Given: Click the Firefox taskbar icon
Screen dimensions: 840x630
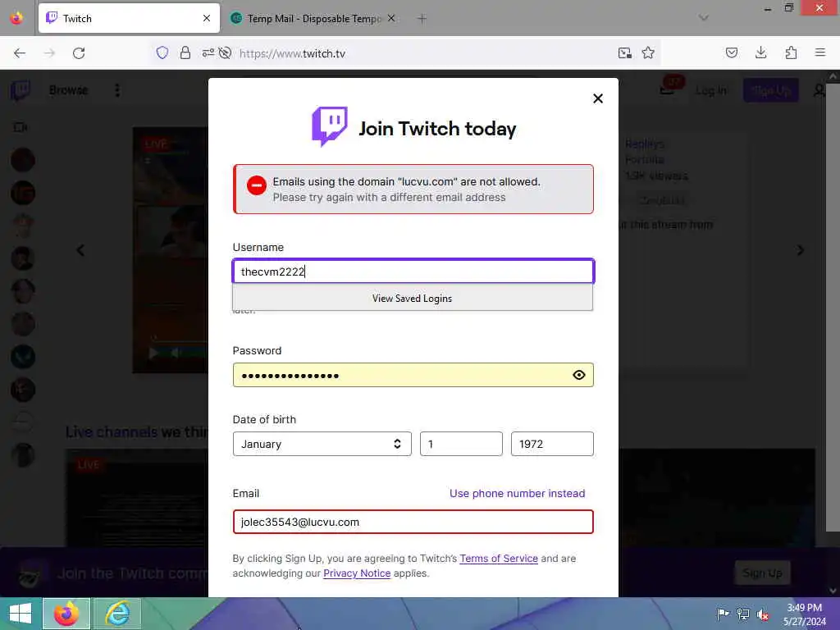Looking at the screenshot, I should [66, 614].
